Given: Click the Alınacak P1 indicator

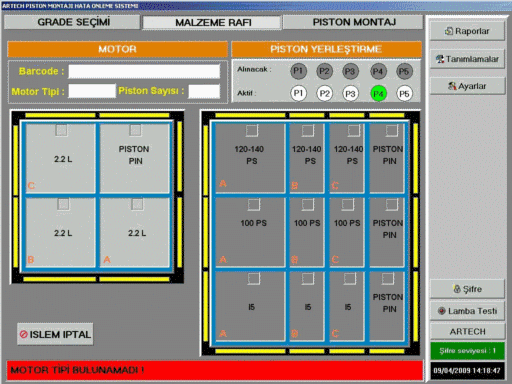Looking at the screenshot, I should (x=298, y=71).
